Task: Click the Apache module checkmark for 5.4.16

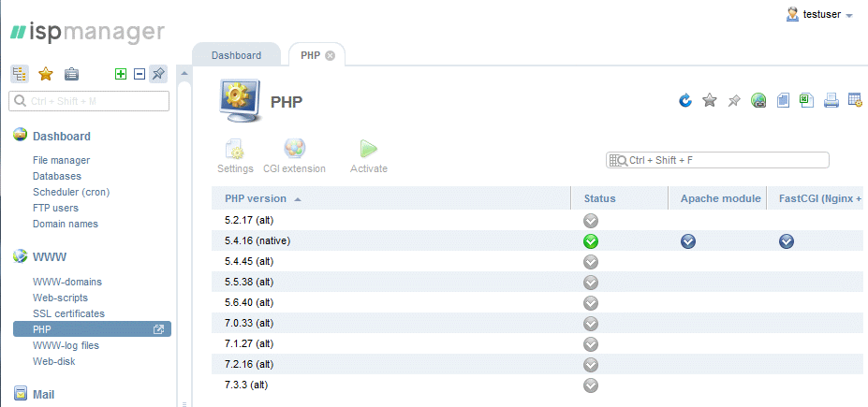Action: coord(688,241)
